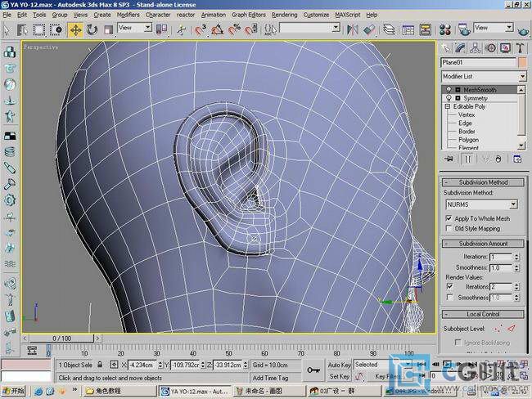This screenshot has width=532, height=399.
Task: Click the Select Object arrow tool
Action: (x=7, y=29)
